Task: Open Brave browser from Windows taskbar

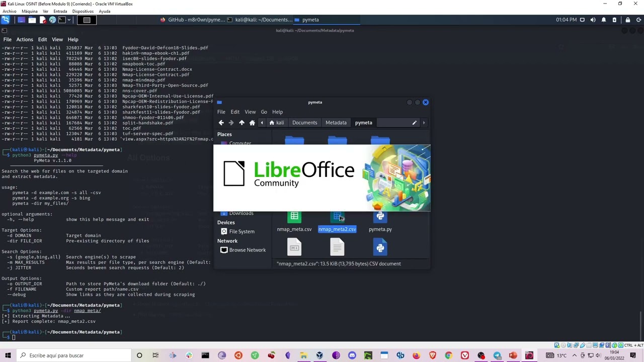Action: pos(433,355)
